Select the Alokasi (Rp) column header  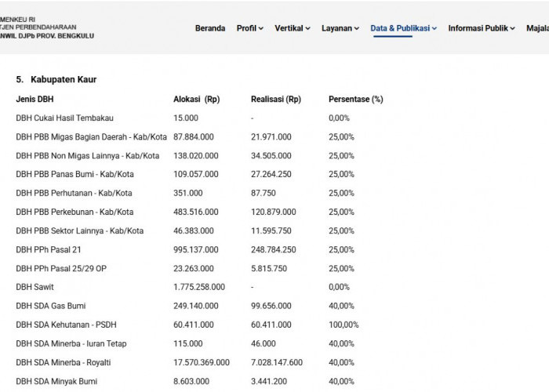[196, 100]
